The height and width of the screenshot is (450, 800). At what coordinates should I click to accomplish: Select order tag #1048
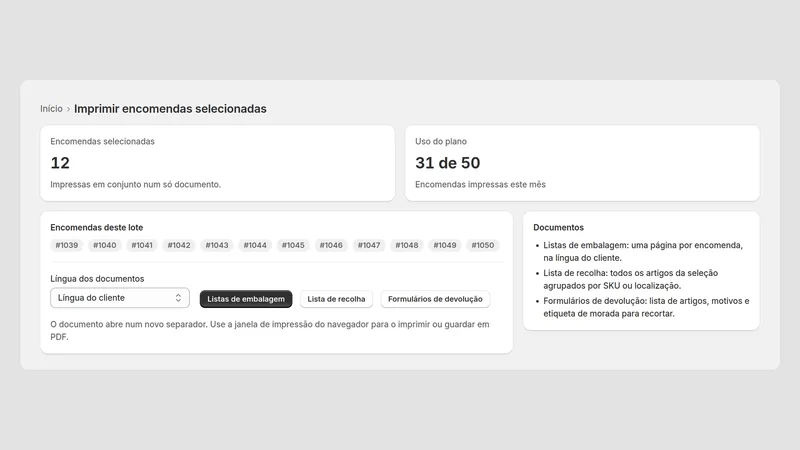tap(407, 245)
